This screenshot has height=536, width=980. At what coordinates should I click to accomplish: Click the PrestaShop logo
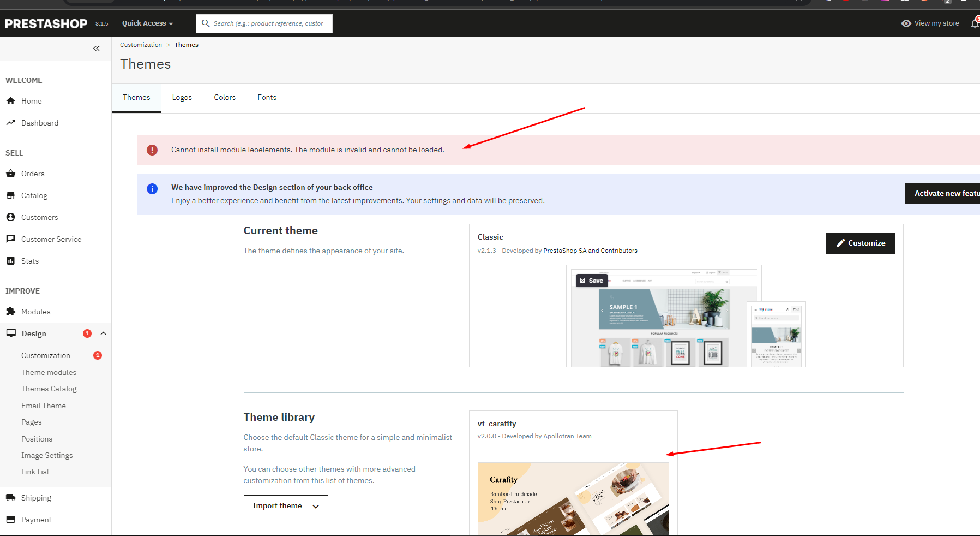coord(46,23)
